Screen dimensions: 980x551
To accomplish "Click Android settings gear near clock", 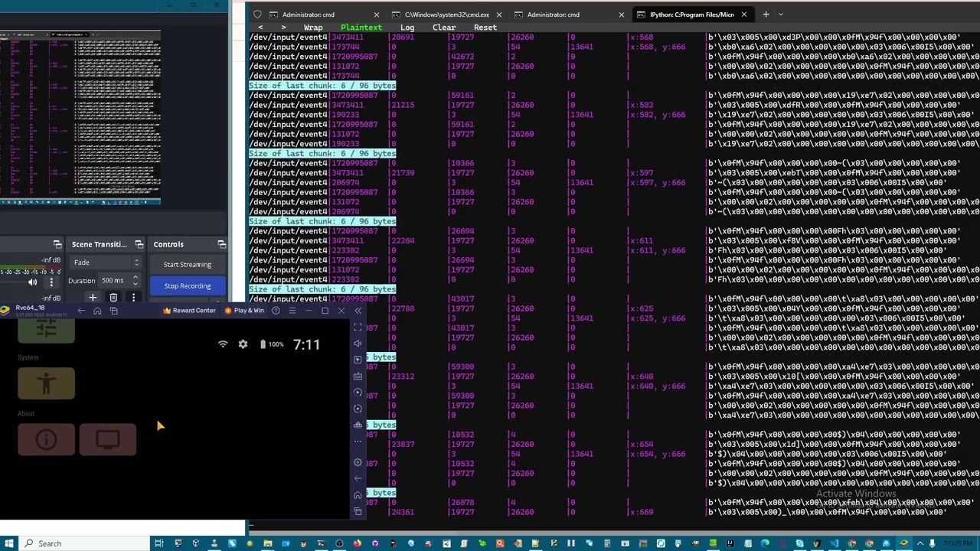I will pyautogui.click(x=243, y=344).
